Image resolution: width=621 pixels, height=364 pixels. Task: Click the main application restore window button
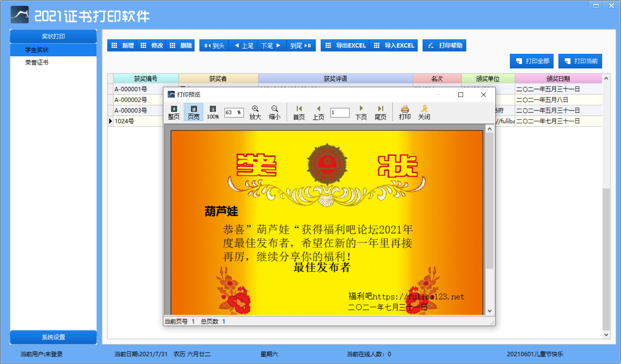tap(596, 5)
